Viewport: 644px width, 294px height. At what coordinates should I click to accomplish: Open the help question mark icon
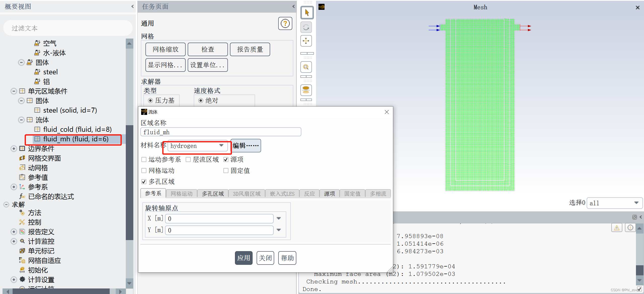pos(285,24)
